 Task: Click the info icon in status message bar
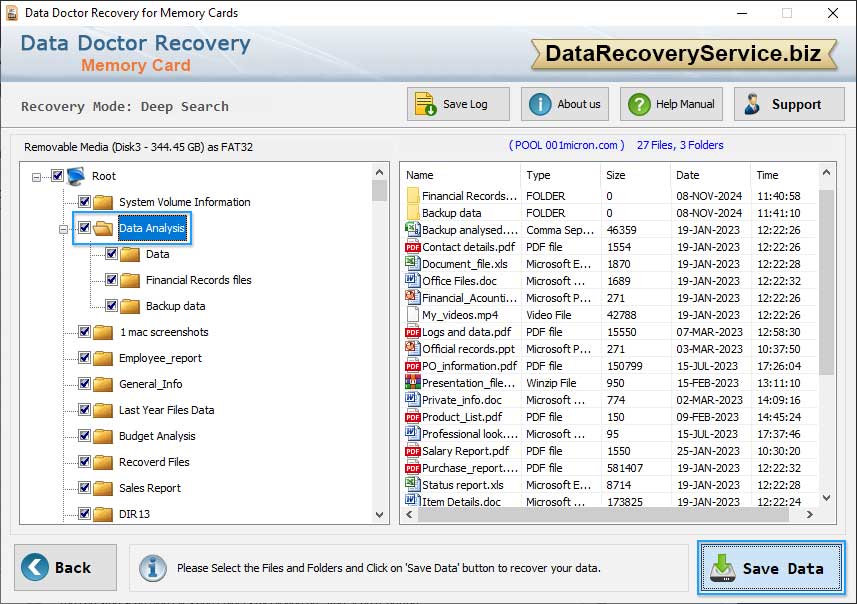tap(153, 568)
